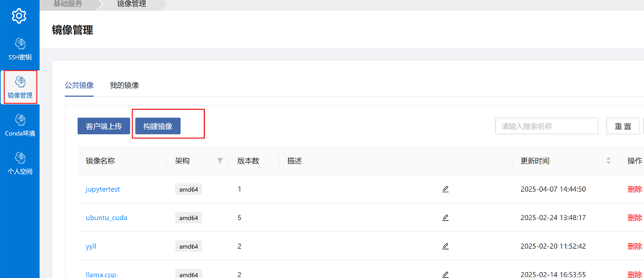Image resolution: width=644 pixels, height=278 pixels.
Task: Click the 构建镜像 button
Action: [158, 126]
